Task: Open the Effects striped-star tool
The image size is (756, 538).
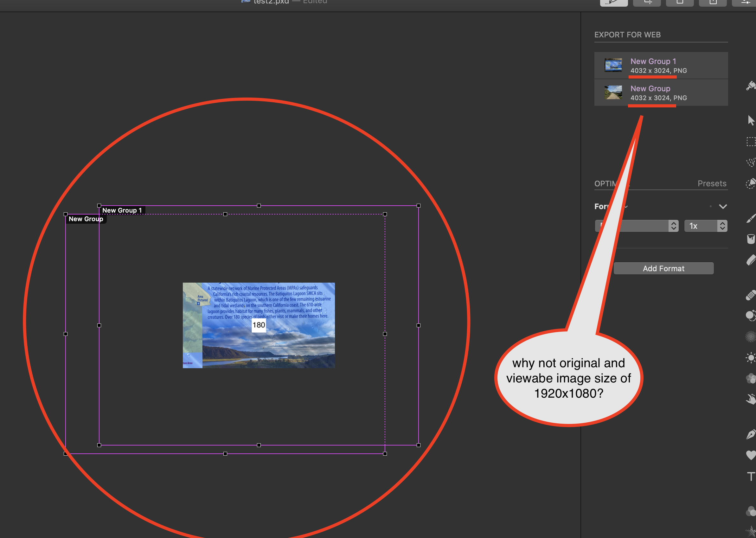Action: [x=751, y=532]
